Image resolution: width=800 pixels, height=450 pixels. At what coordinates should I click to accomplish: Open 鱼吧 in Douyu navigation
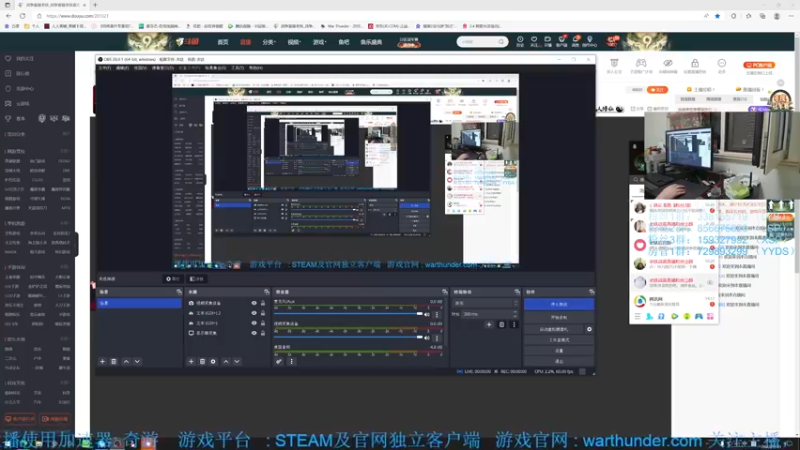344,42
